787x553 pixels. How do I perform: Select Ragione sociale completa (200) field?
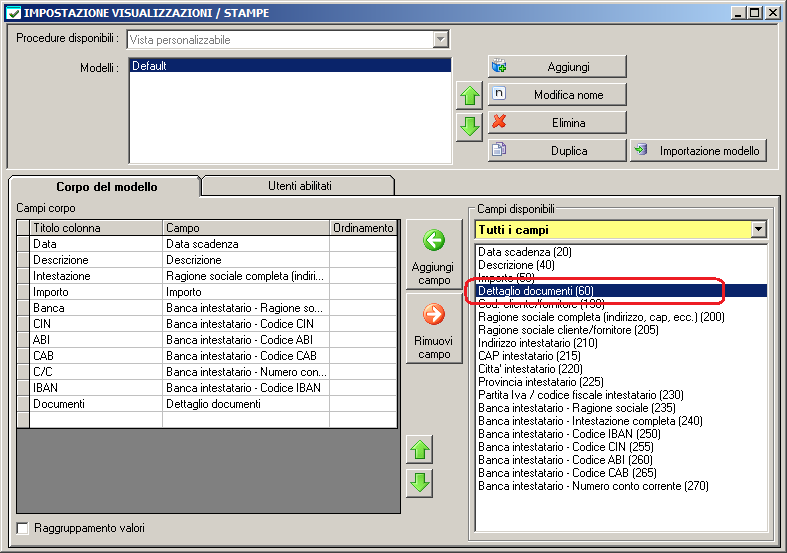coord(620,317)
